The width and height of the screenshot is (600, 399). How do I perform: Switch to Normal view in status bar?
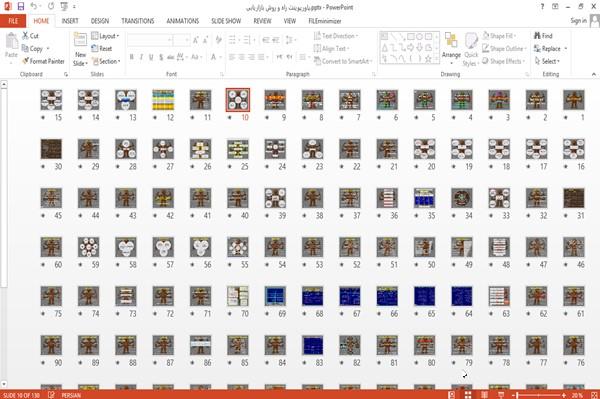pyautogui.click(x=452, y=395)
